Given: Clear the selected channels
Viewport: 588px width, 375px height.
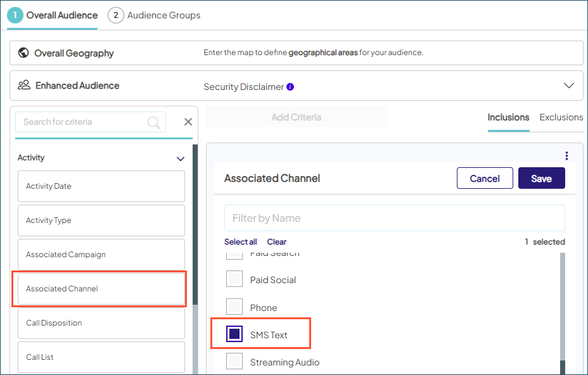Looking at the screenshot, I should pyautogui.click(x=276, y=241).
